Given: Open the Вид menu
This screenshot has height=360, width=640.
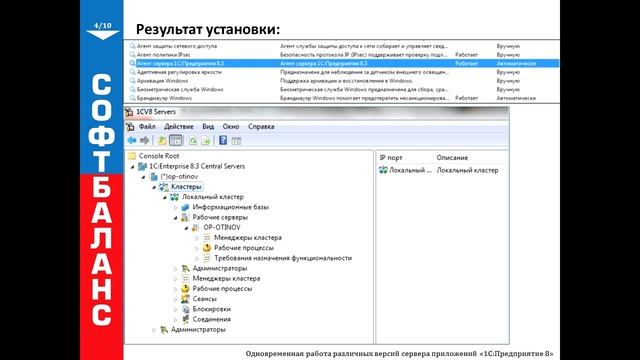Looking at the screenshot, I should coord(208,127).
